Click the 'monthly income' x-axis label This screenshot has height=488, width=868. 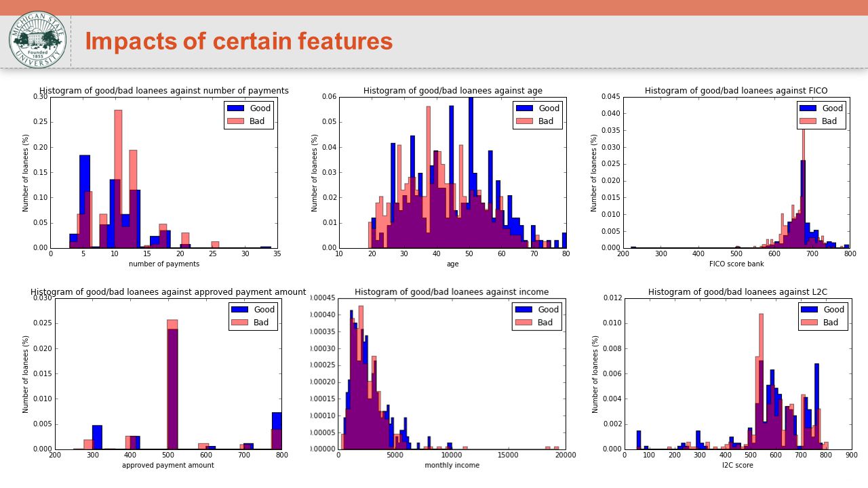click(x=452, y=466)
